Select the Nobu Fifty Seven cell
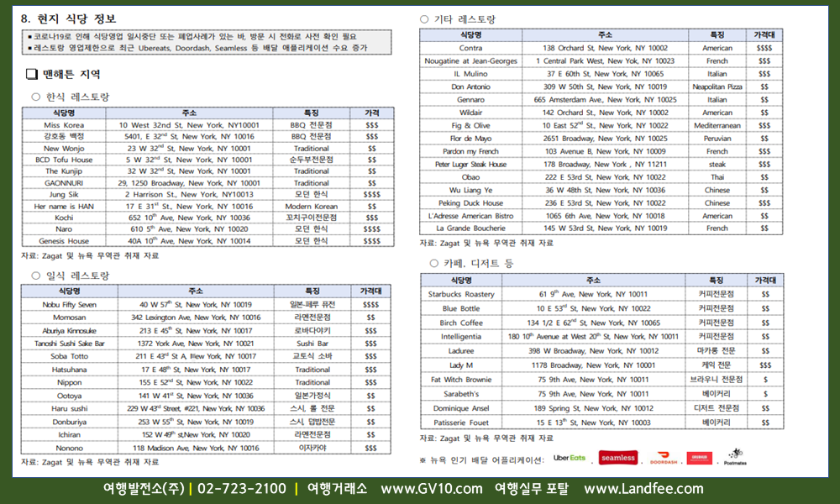 point(69,305)
